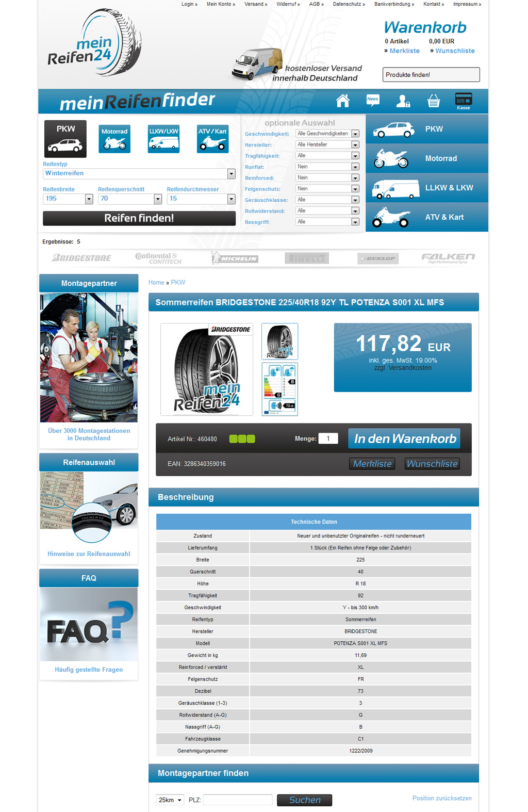The height and width of the screenshot is (812, 528).
Task: Open the Montagepartner mechanics image
Action: 89,358
